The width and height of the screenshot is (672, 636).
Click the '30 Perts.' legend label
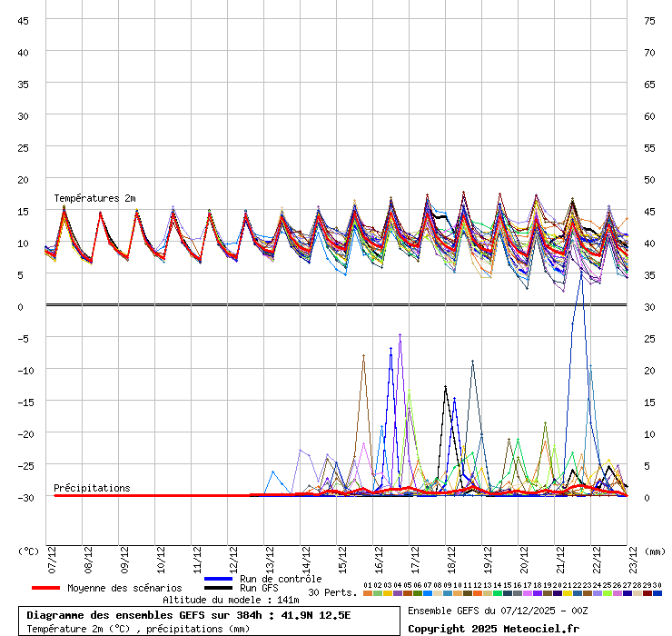click(x=331, y=592)
